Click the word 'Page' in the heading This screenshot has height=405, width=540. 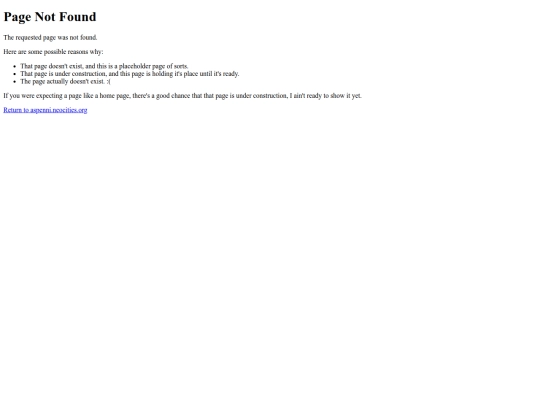pos(17,17)
